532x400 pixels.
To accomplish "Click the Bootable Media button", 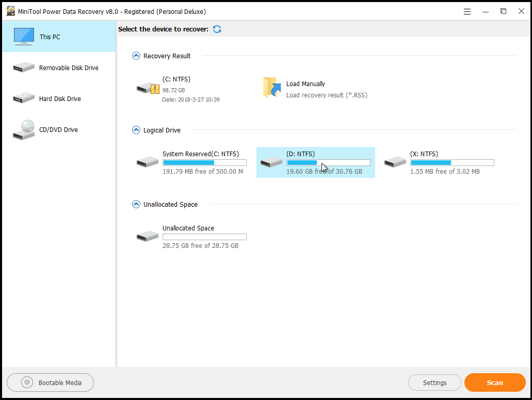I will click(x=51, y=382).
